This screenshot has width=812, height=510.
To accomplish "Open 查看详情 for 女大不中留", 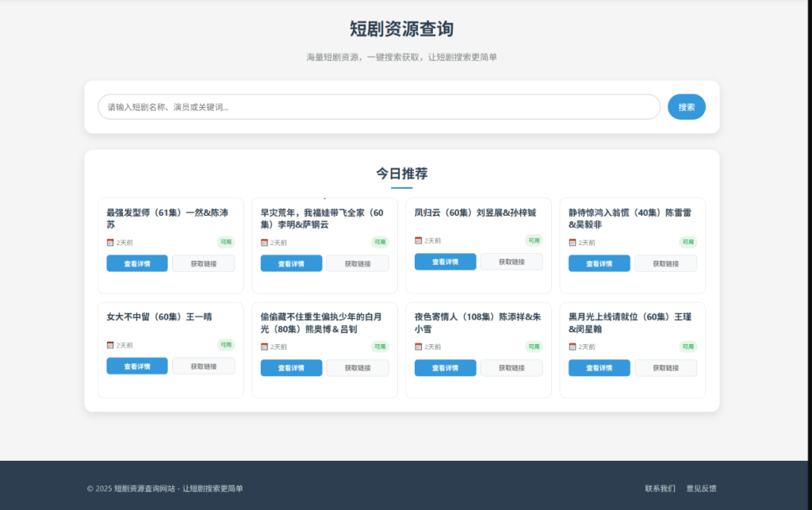I will (136, 366).
